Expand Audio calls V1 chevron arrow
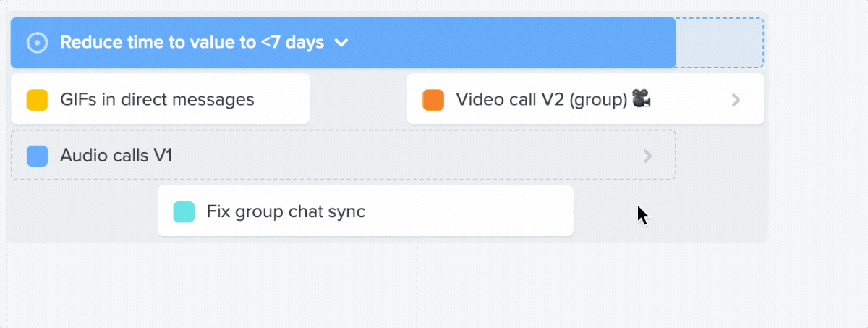The width and height of the screenshot is (868, 328). (648, 156)
